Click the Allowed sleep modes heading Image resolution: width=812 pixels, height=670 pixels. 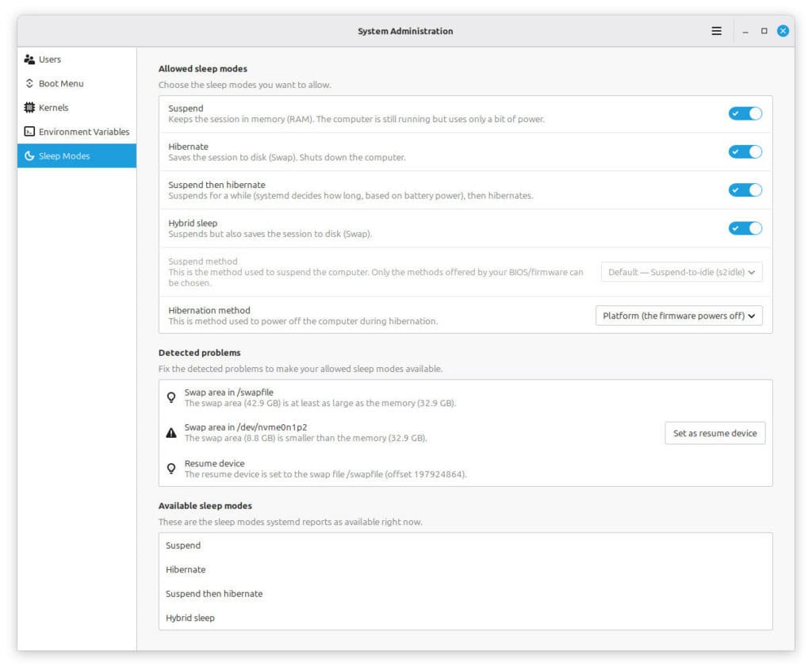coord(202,69)
